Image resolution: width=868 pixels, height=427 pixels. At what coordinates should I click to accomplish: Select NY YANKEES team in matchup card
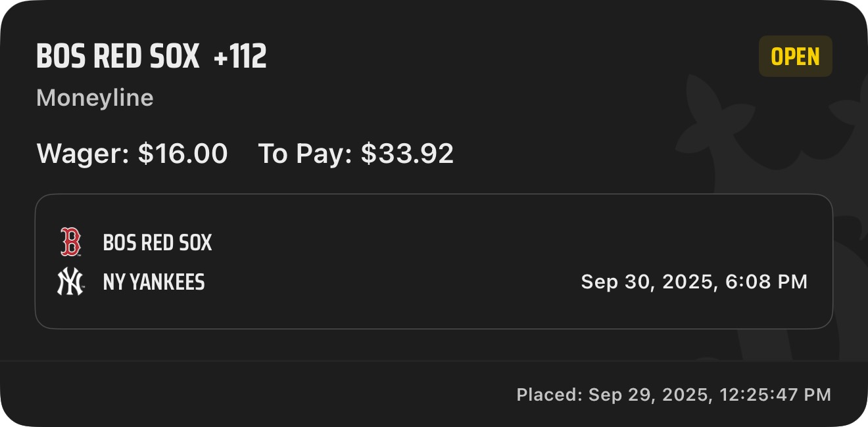coord(154,282)
